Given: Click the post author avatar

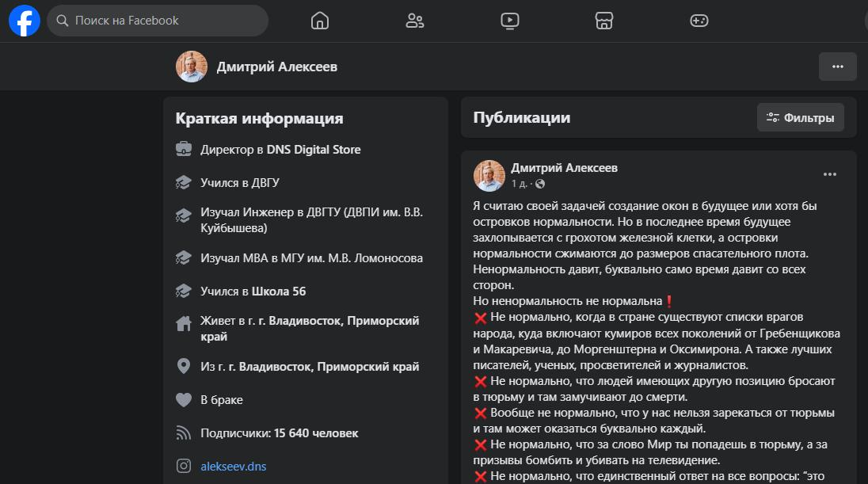Looking at the screenshot, I should click(x=489, y=176).
